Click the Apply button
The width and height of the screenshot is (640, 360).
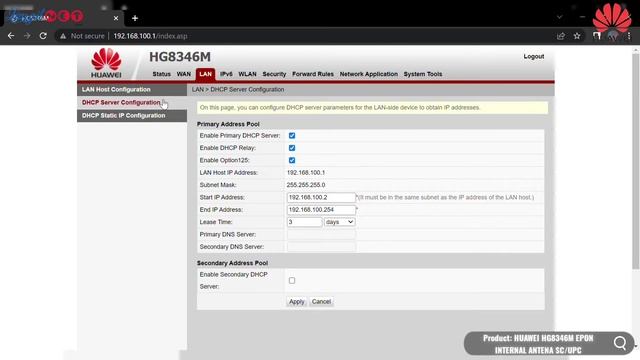pos(297,302)
